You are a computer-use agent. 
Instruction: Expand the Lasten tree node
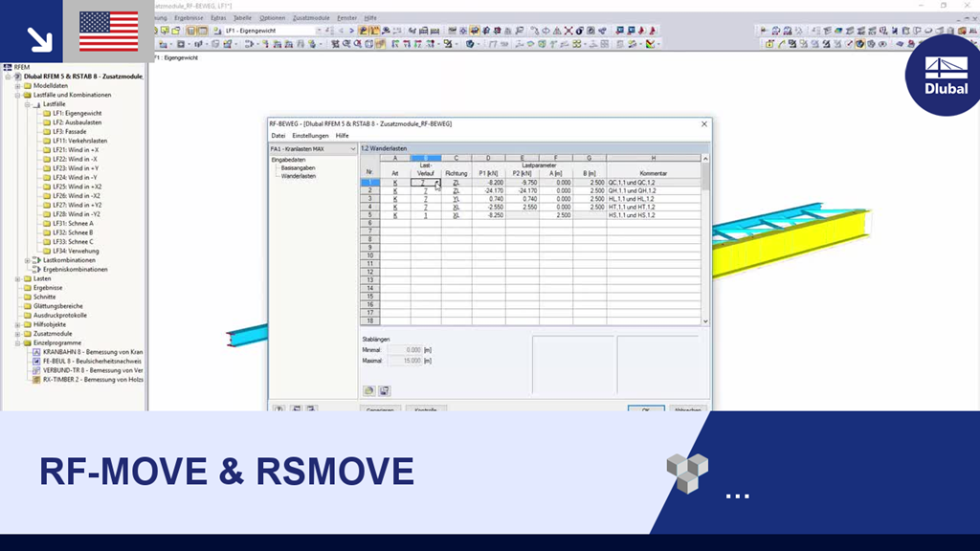point(17,278)
